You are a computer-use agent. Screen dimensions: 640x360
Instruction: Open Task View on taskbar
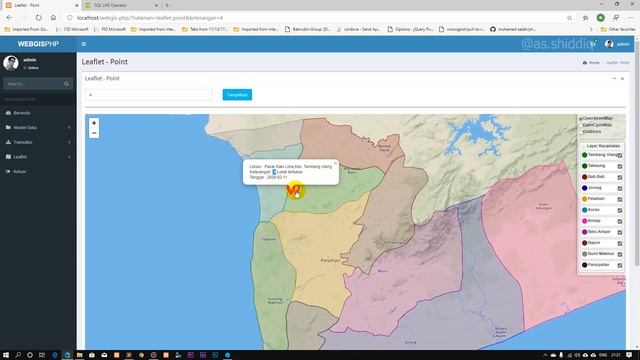[42, 355]
